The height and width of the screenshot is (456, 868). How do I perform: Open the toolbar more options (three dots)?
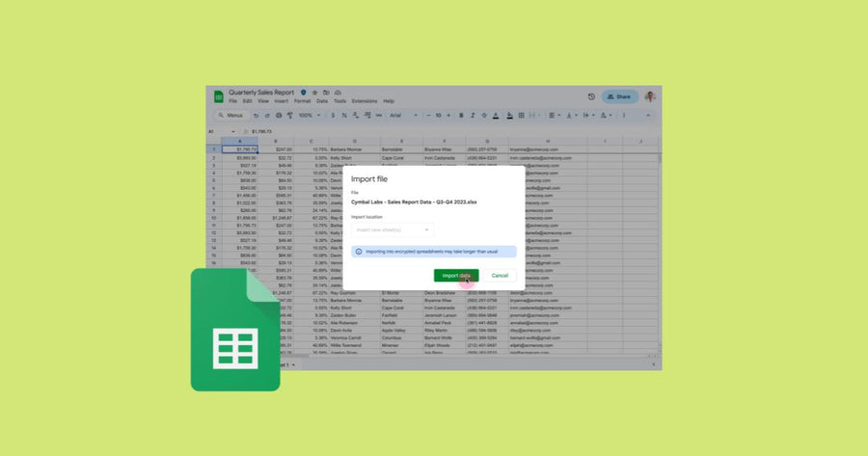(624, 116)
